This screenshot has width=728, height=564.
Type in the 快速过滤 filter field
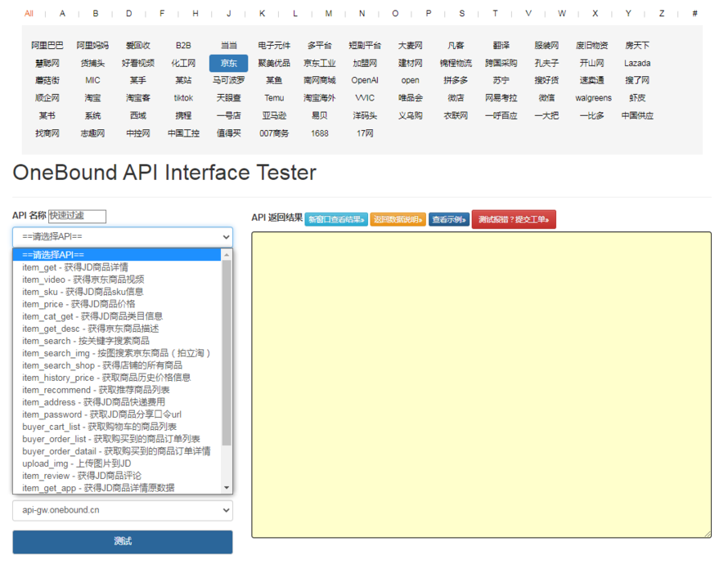tap(77, 216)
